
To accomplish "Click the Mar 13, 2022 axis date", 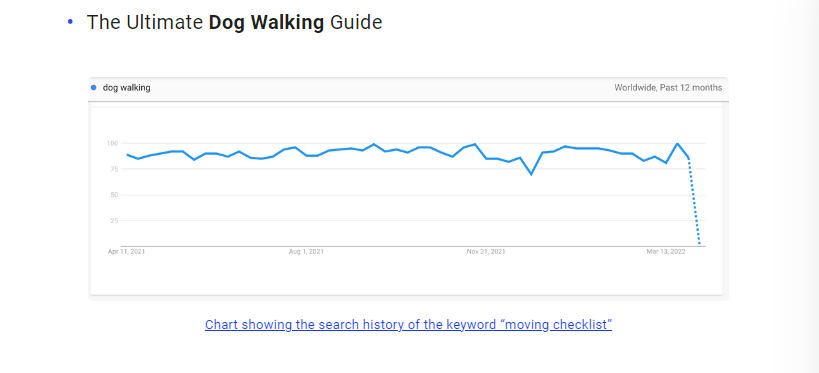I will pos(666,252).
